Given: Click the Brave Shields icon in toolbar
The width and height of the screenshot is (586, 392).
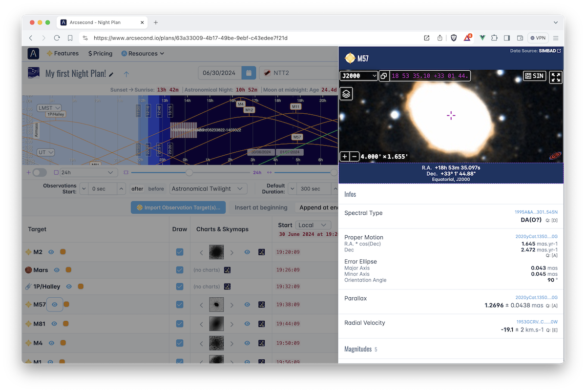Looking at the screenshot, I should pyautogui.click(x=454, y=38).
